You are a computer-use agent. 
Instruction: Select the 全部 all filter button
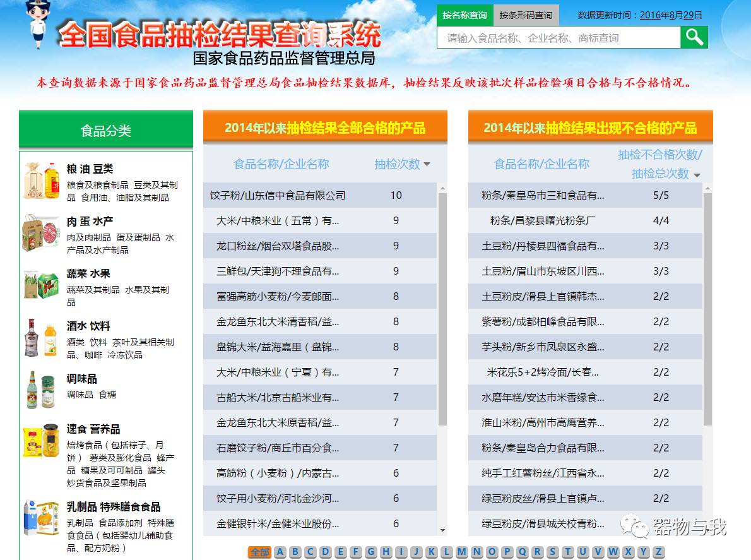pyautogui.click(x=259, y=552)
